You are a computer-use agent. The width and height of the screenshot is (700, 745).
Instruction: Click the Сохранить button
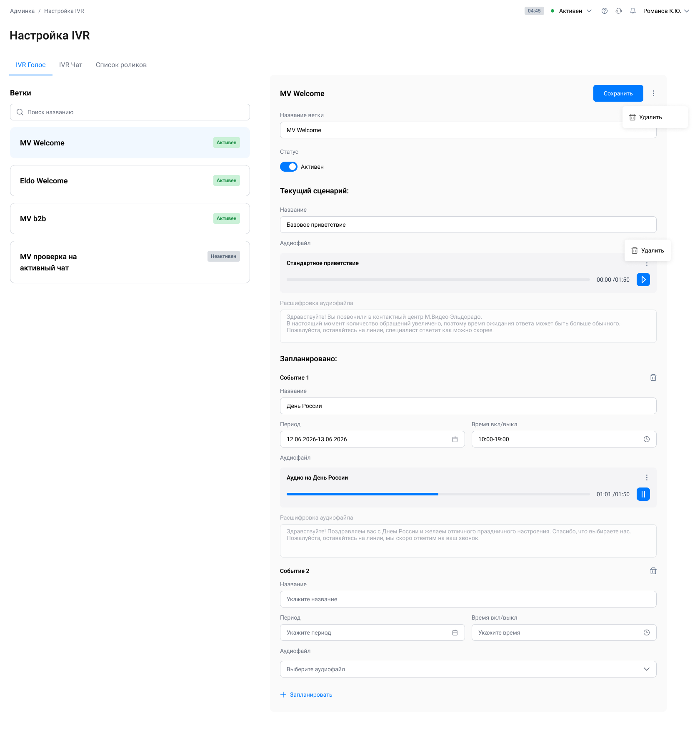click(x=618, y=93)
